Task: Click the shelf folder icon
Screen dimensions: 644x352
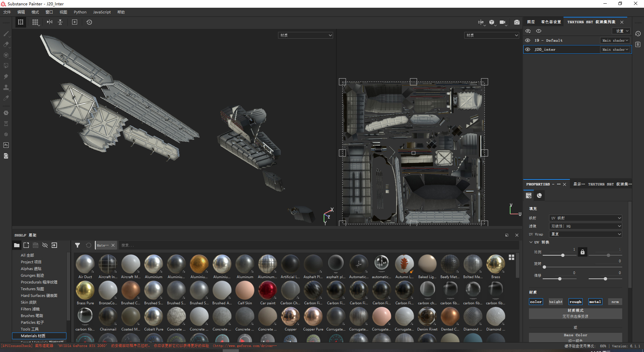Action: pos(17,245)
